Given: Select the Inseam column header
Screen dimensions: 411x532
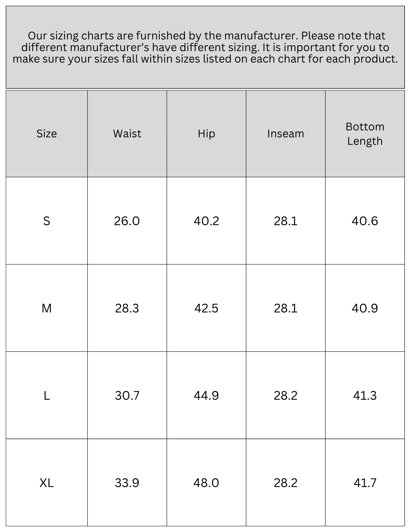Looking at the screenshot, I should (x=286, y=134).
